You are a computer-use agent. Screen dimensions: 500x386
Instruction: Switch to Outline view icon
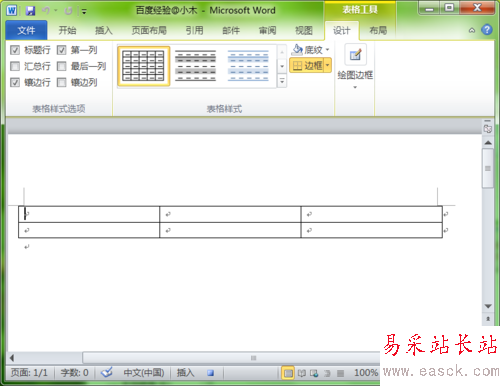(x=327, y=373)
